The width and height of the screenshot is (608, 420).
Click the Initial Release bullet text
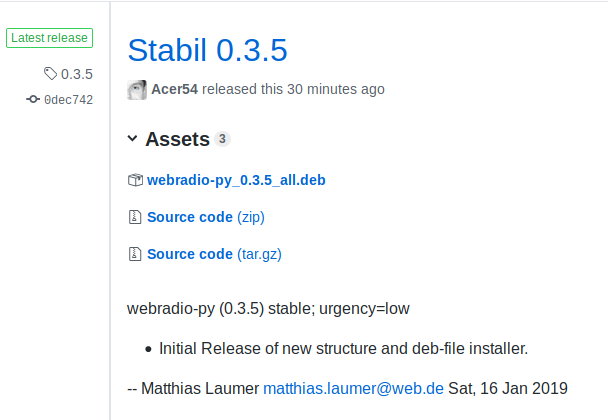344,348
